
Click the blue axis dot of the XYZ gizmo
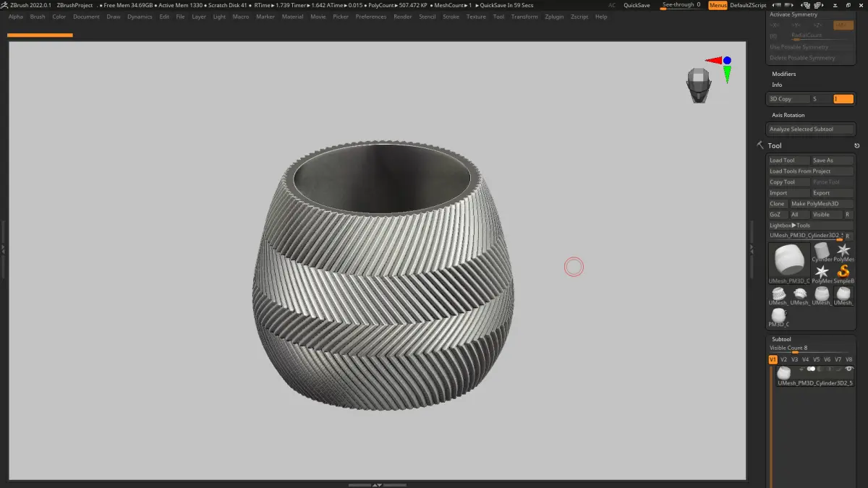[727, 61]
